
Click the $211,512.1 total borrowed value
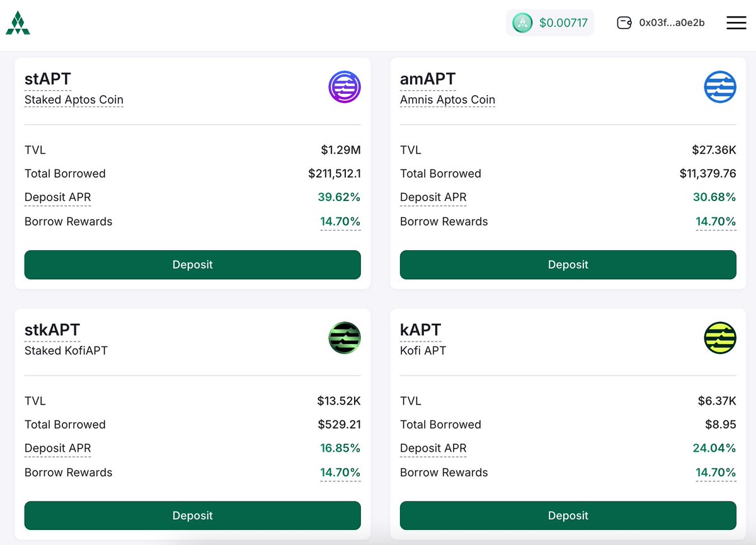[335, 173]
